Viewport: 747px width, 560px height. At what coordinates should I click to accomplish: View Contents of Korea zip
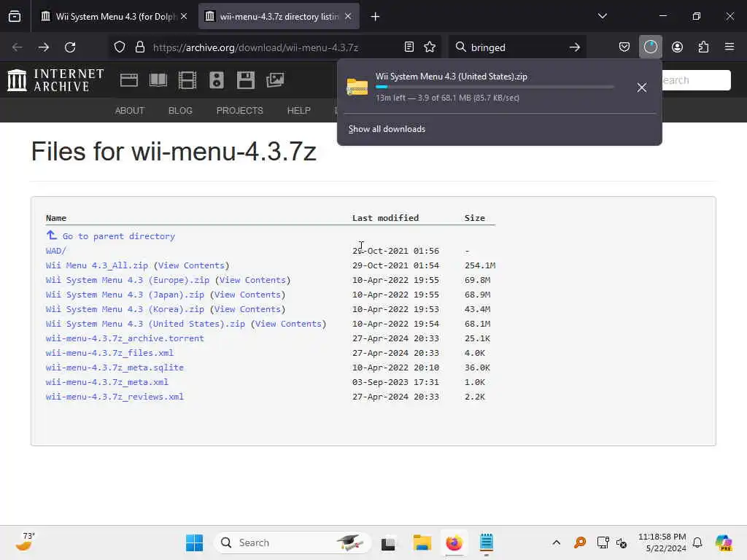(247, 309)
